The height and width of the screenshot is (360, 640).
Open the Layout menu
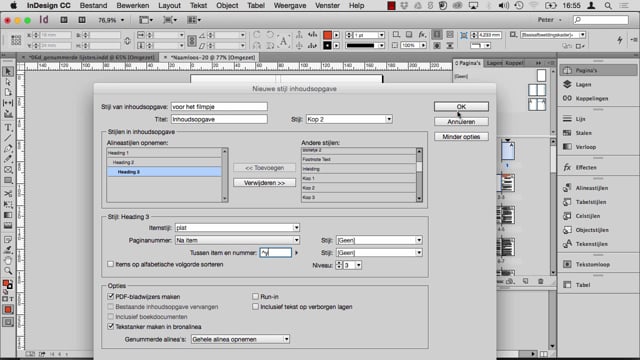click(x=169, y=6)
